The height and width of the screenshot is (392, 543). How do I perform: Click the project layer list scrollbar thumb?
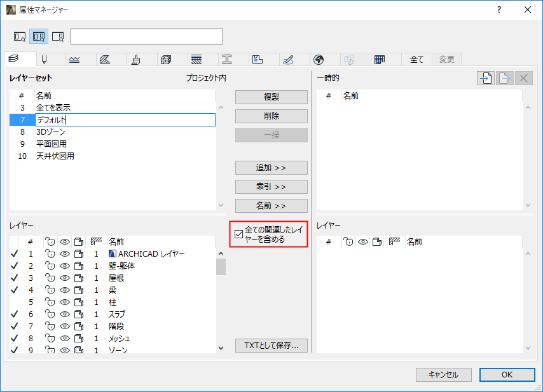[x=221, y=267]
